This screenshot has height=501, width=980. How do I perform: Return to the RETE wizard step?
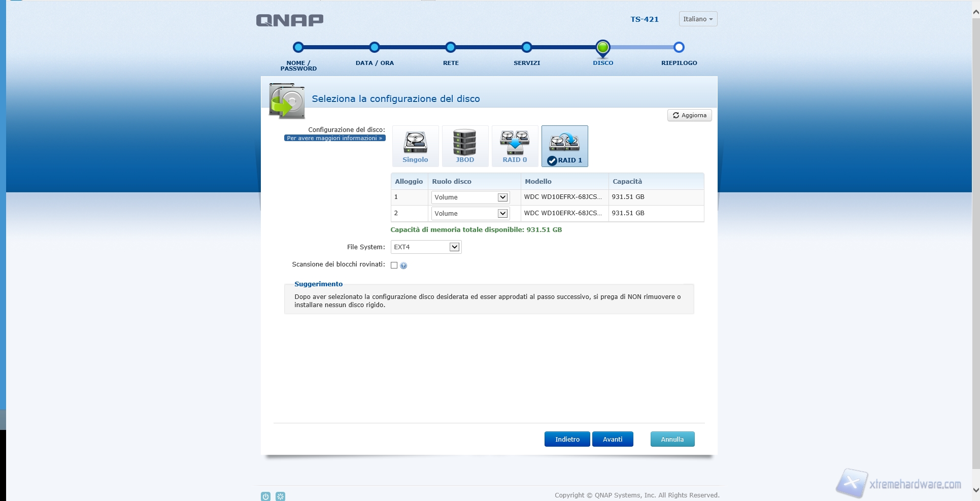point(450,48)
